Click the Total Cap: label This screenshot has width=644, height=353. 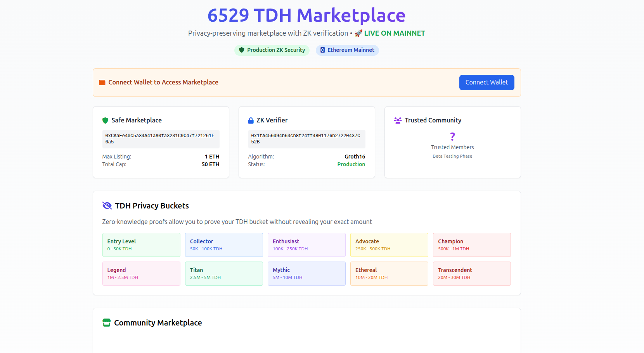(114, 165)
